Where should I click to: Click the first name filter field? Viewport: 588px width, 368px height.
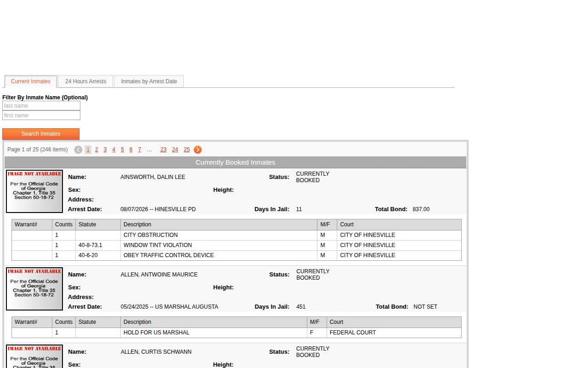point(41,115)
